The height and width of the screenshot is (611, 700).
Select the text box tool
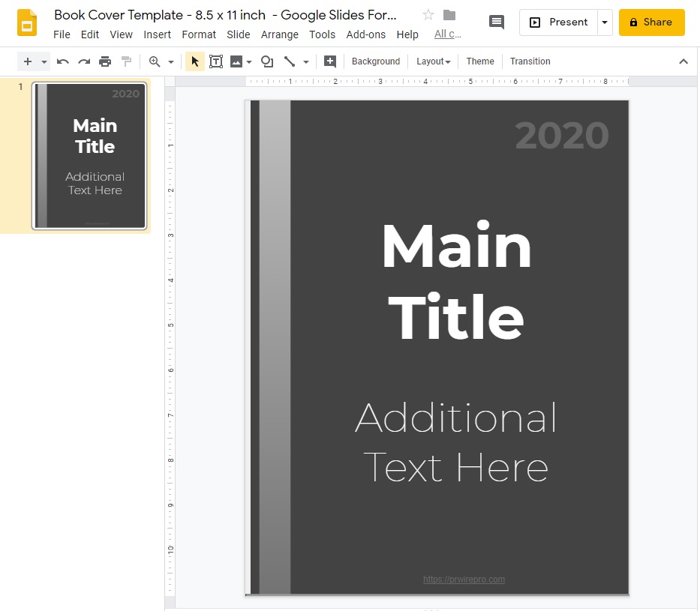click(x=216, y=61)
